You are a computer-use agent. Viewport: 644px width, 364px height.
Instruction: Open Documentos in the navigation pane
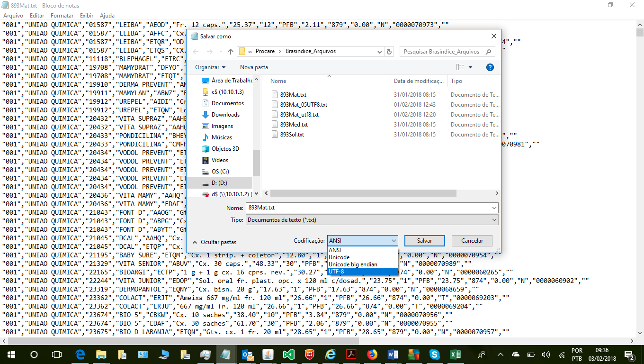[x=223, y=103]
